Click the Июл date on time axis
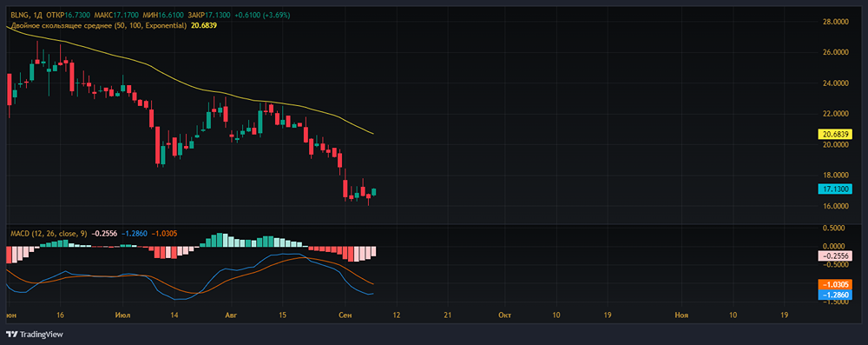The width and height of the screenshot is (868, 345). [x=123, y=315]
